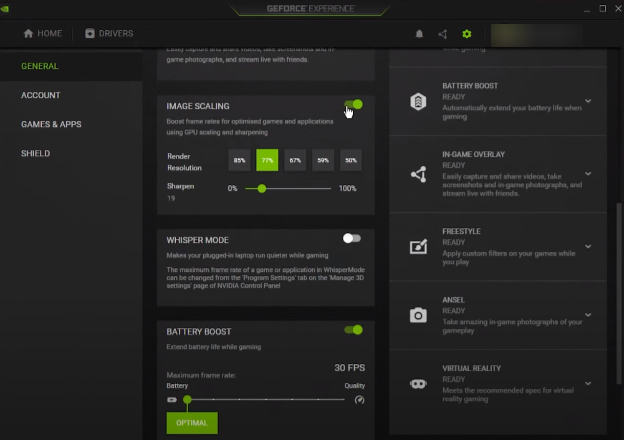Turn off the Battery Boost toggle

coord(353,330)
